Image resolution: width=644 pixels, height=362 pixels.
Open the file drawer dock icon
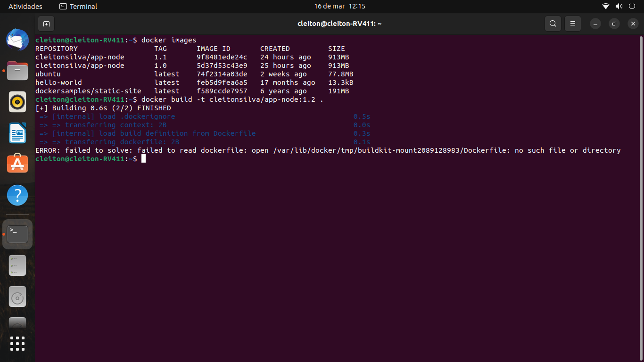click(x=17, y=265)
